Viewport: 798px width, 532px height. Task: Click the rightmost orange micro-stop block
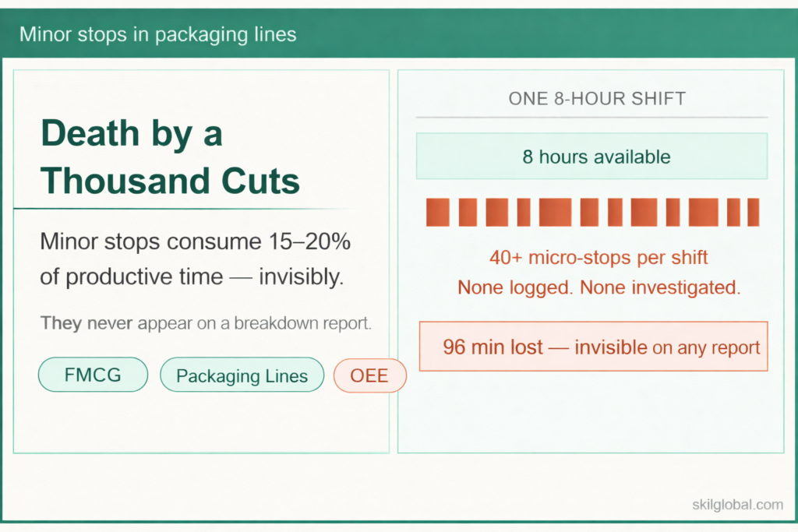click(753, 212)
